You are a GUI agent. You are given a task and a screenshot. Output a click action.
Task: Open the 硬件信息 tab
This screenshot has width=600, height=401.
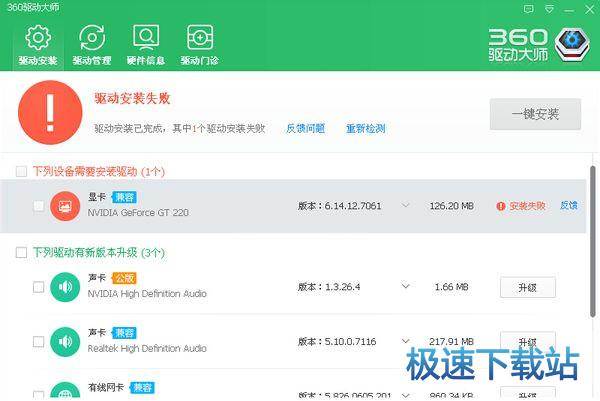(146, 45)
